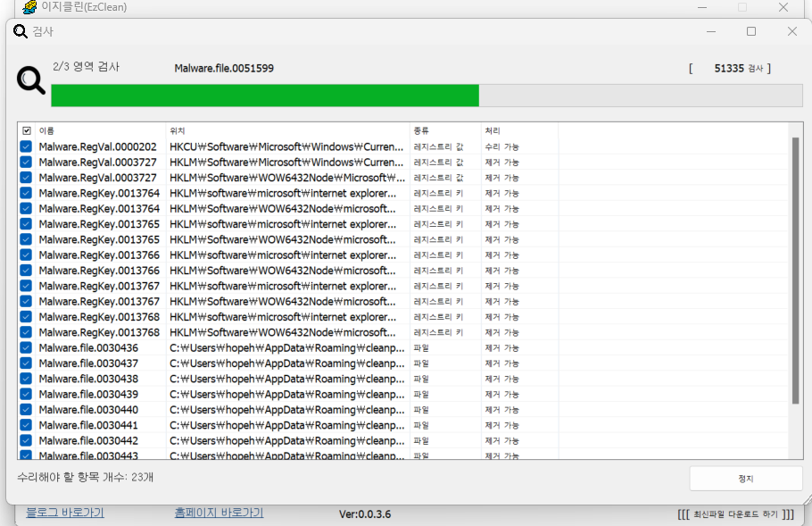Viewport: 812px width, 526px height.
Task: Click the Ver:0.0.3.6 version text
Action: 365,514
